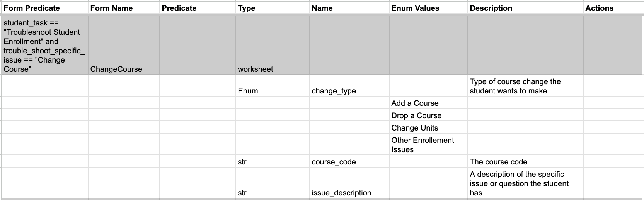644x200 pixels.
Task: Click the Description column header
Action: click(491, 8)
